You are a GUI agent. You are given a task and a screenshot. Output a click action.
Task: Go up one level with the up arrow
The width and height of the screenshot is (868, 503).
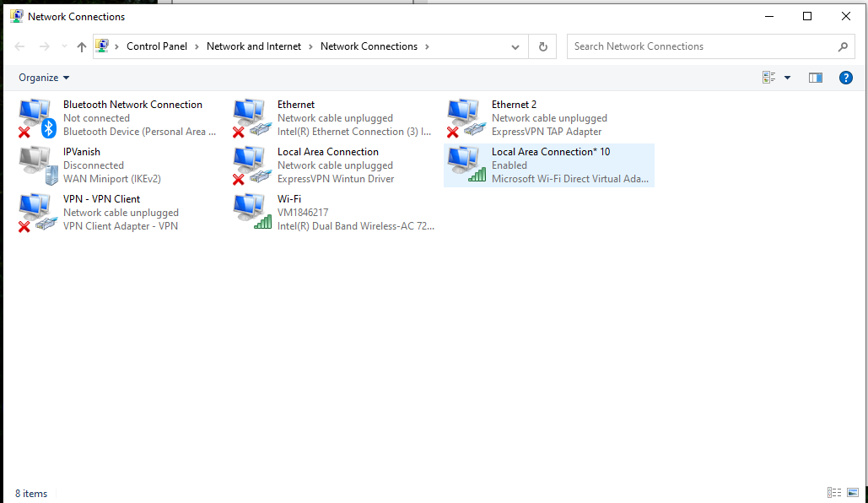(81, 47)
